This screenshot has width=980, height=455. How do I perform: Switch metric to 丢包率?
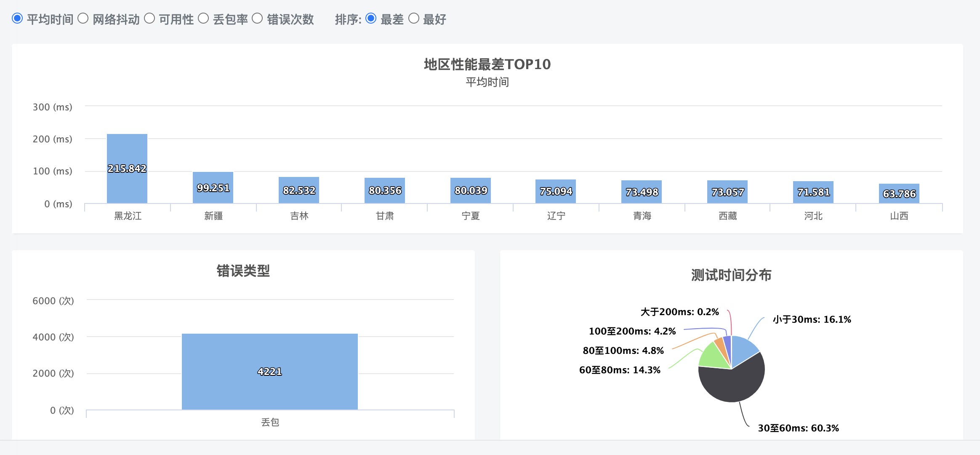coord(203,19)
